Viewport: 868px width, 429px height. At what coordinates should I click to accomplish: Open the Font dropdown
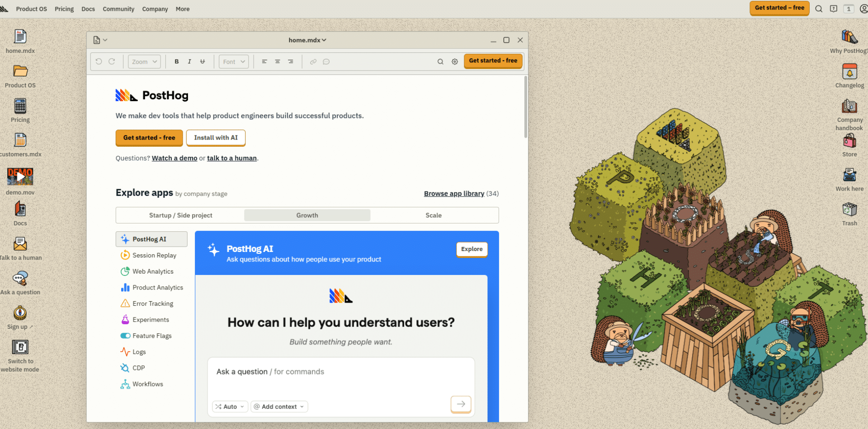pos(234,62)
